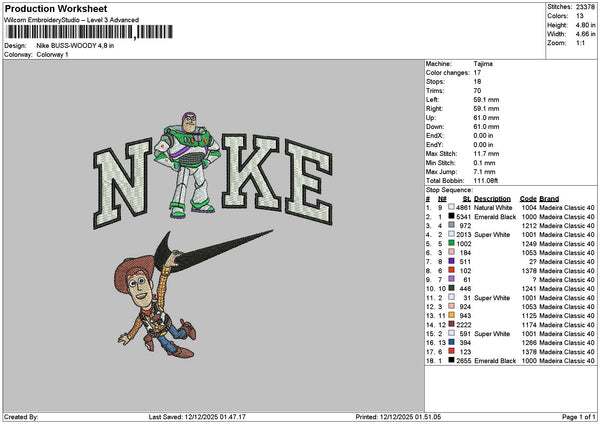Click the embroidered letter N
600x424 pixels.
(122, 184)
